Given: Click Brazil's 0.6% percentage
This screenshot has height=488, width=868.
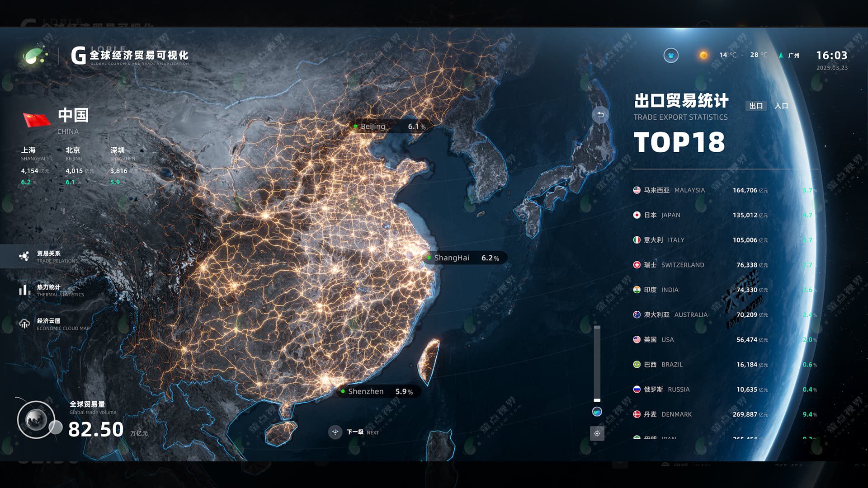Looking at the screenshot, I should coord(810,365).
